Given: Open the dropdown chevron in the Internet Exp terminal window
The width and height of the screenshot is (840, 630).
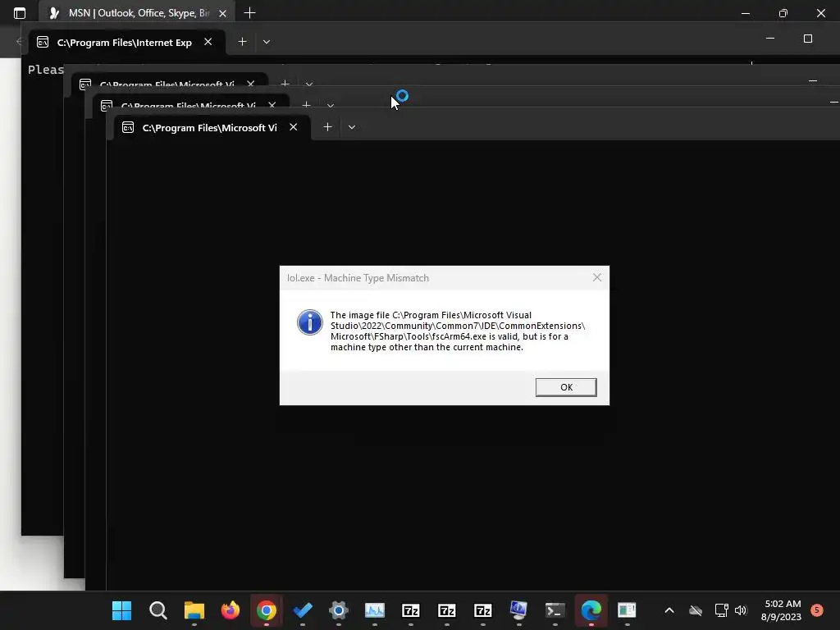Looking at the screenshot, I should click(x=267, y=42).
